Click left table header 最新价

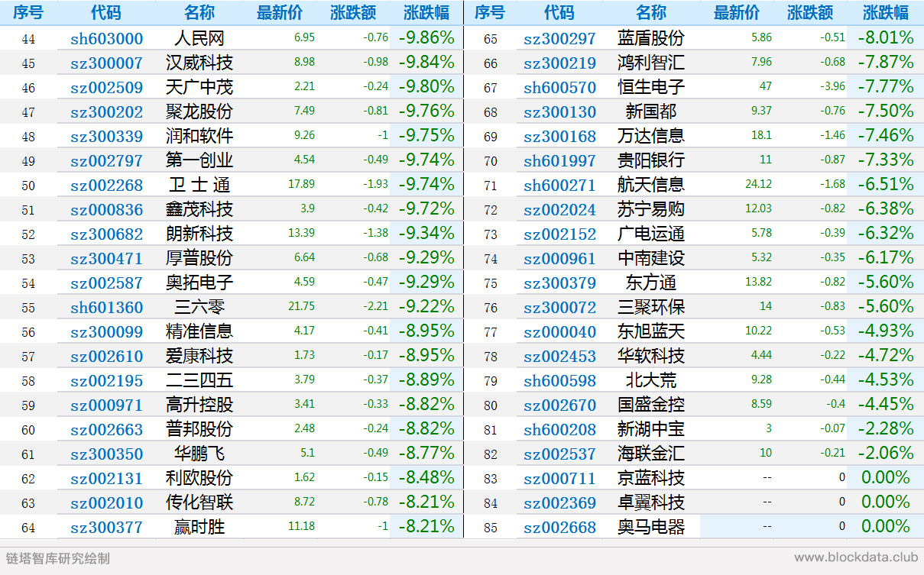point(280,12)
